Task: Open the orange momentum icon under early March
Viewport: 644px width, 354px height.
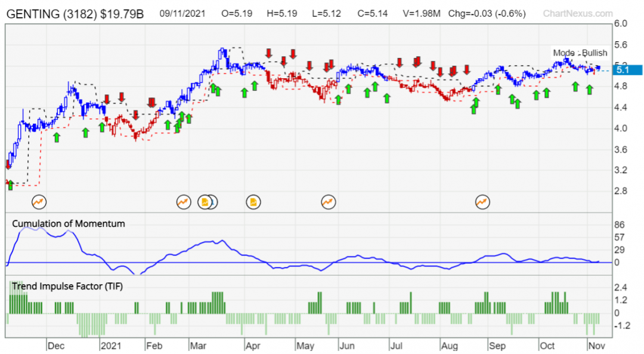Action: click(x=183, y=202)
